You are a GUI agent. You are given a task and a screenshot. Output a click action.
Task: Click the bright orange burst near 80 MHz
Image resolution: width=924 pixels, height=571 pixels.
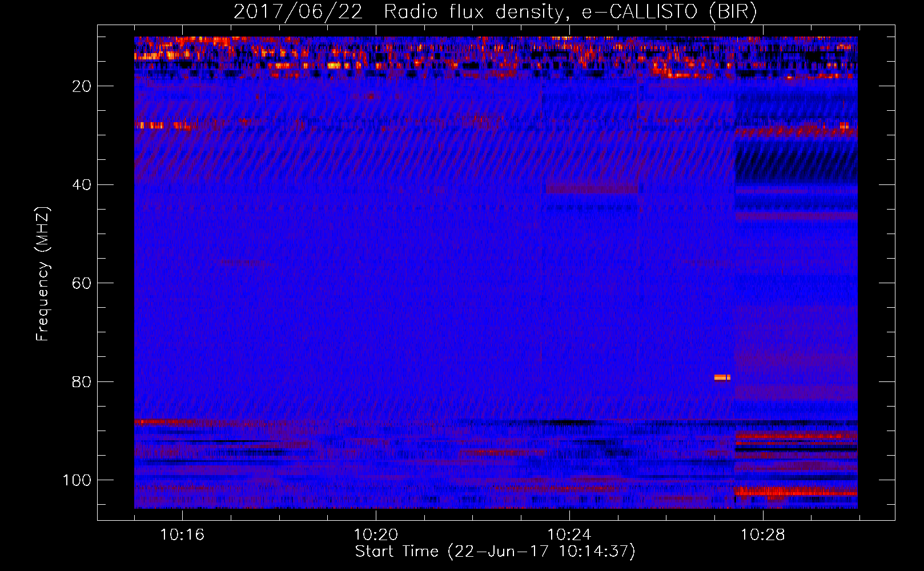(x=722, y=377)
